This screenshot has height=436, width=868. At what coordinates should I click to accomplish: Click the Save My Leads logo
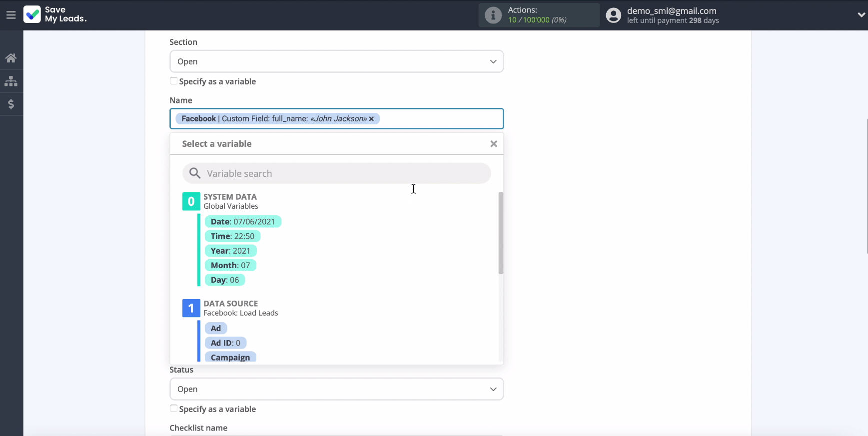point(55,14)
